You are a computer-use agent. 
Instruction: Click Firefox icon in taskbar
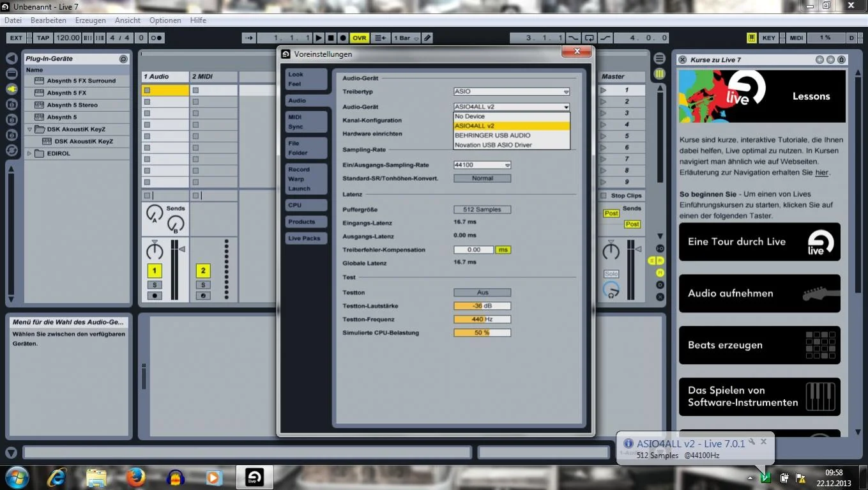tap(135, 477)
